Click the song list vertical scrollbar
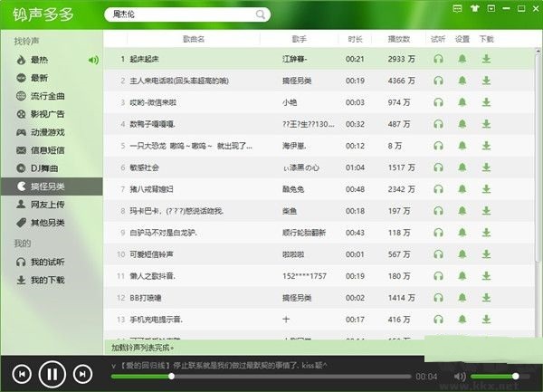 click(538, 156)
